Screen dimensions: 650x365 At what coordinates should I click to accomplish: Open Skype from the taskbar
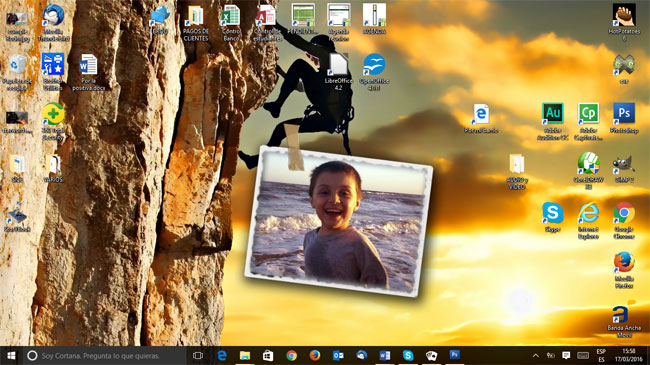(408, 355)
